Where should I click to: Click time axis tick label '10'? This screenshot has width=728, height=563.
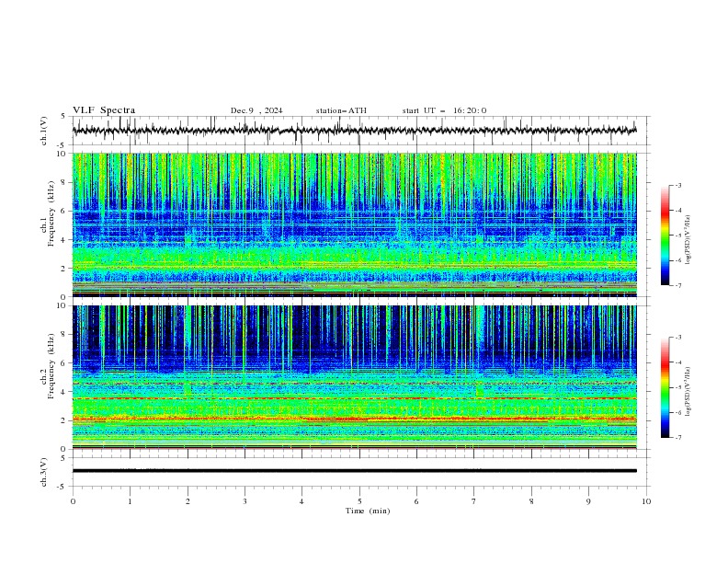coord(646,501)
